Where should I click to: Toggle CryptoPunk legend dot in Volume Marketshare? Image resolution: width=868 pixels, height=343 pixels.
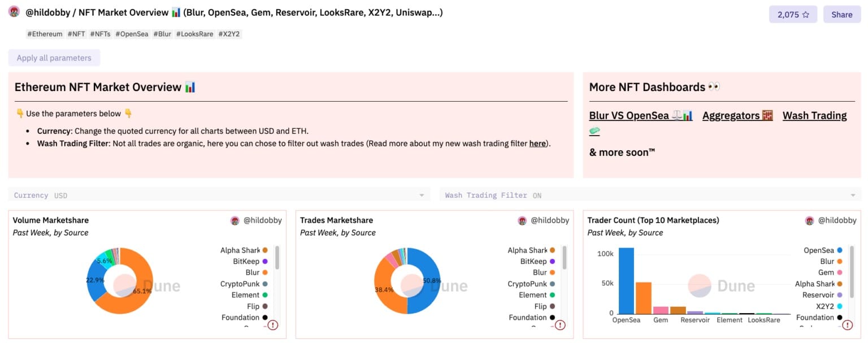(265, 284)
